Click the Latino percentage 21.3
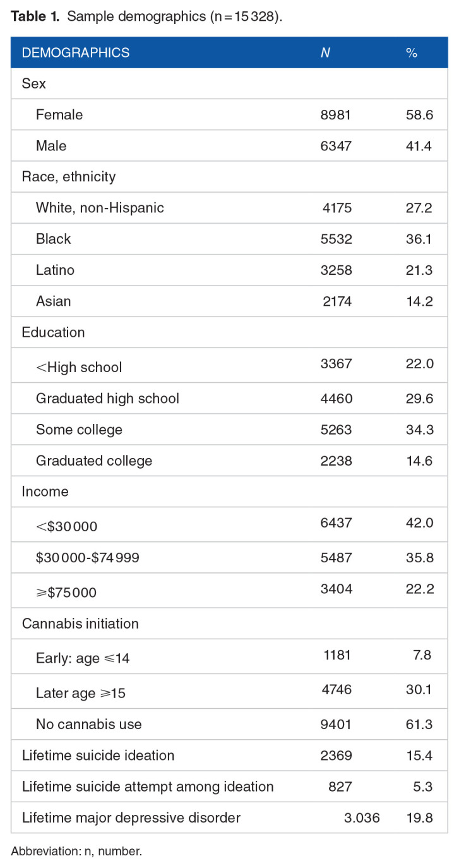The width and height of the screenshot is (459, 868). pos(420,270)
